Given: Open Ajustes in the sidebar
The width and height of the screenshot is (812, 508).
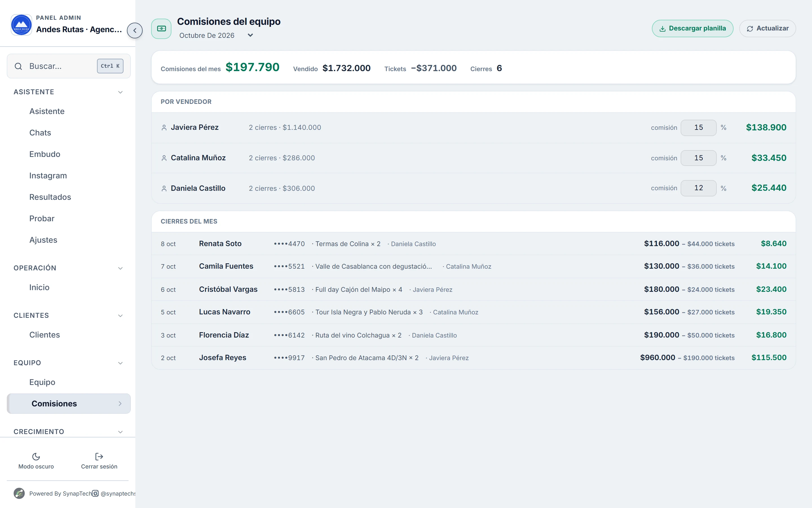Looking at the screenshot, I should [x=69, y=240].
